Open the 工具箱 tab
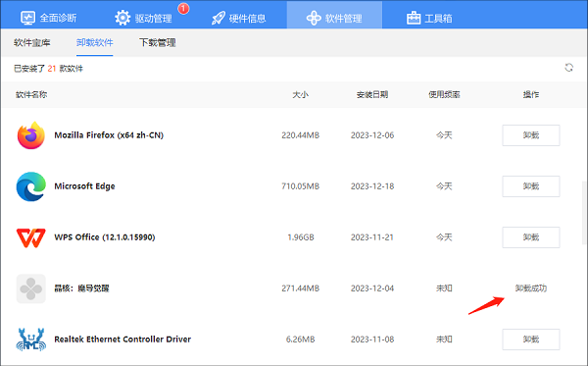Image resolution: width=588 pixels, height=366 pixels. point(429,18)
